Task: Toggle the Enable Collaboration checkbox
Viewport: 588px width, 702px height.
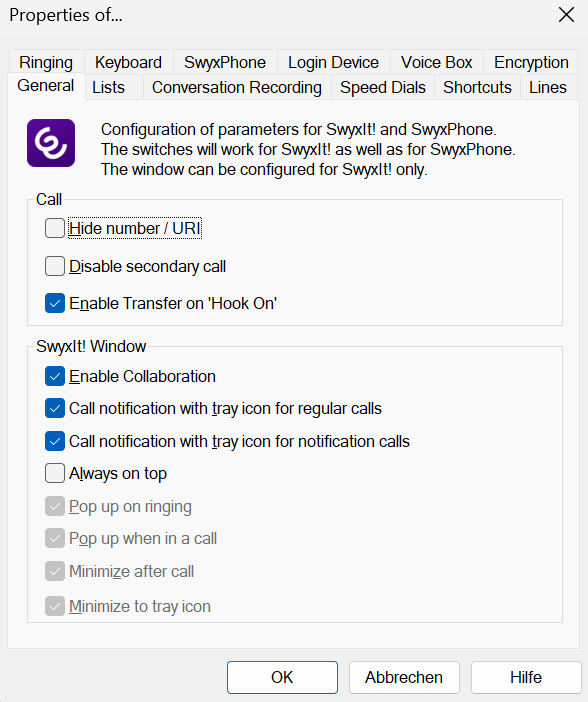Action: [55, 377]
